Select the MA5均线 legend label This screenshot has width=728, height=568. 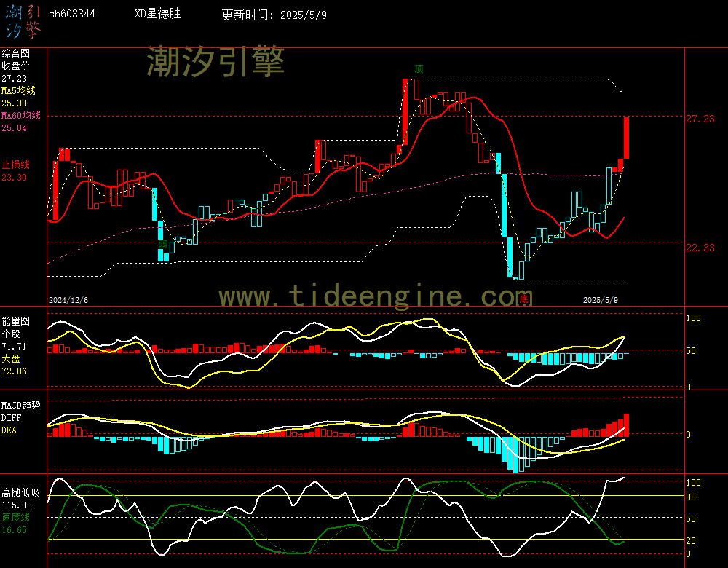point(18,90)
